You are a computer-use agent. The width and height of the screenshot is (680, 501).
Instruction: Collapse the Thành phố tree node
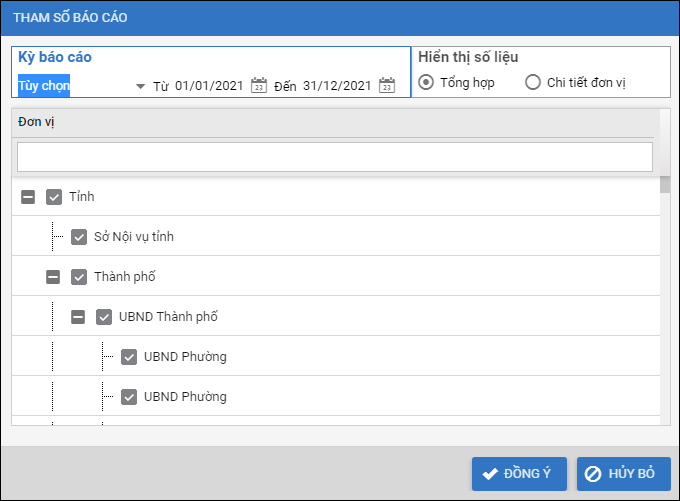(53, 277)
